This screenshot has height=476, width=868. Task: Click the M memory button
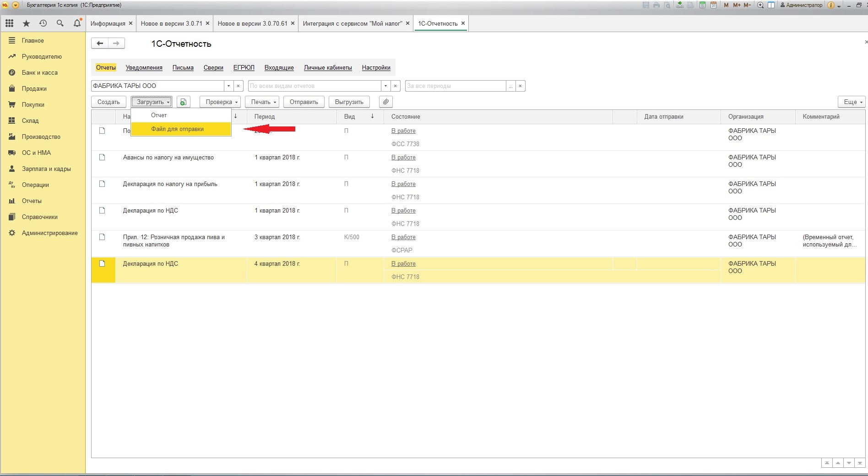(726, 5)
